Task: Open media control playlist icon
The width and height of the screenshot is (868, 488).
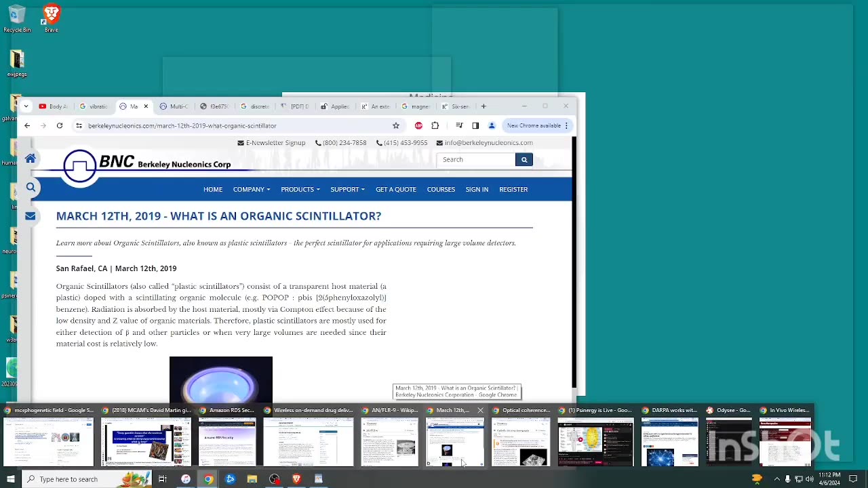Action: click(459, 125)
